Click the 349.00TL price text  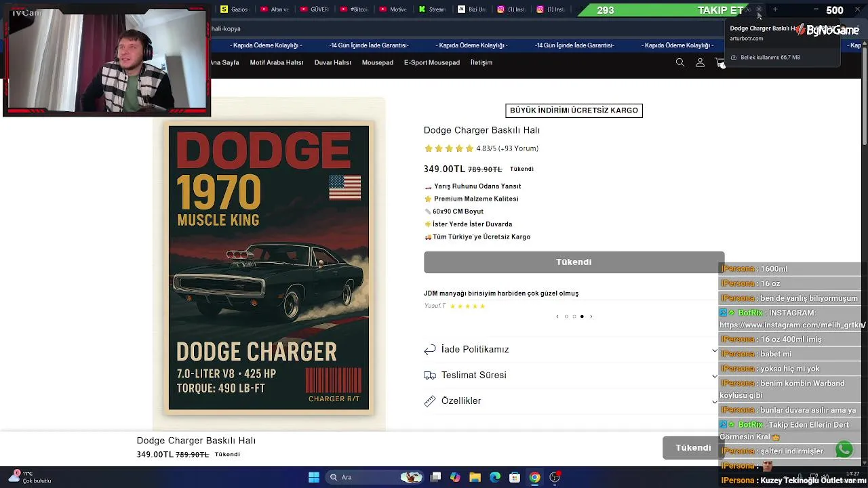click(444, 169)
